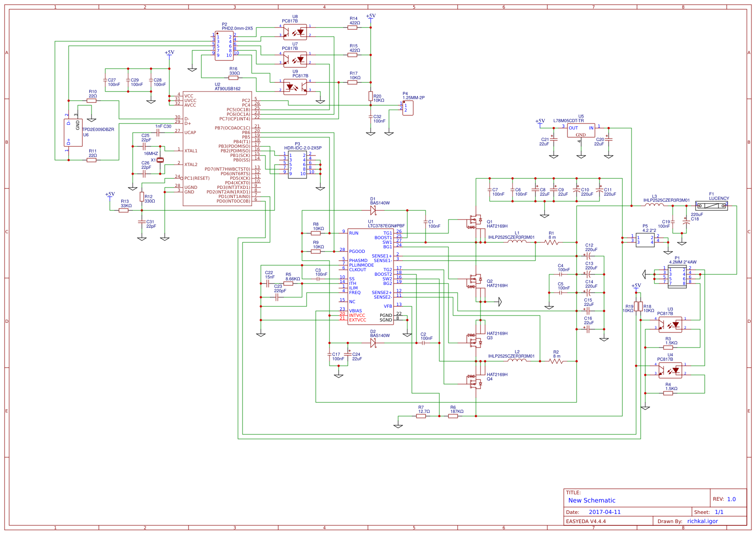Click the R7 12.7Ω resistor
This screenshot has width=756, height=535.
click(x=421, y=416)
